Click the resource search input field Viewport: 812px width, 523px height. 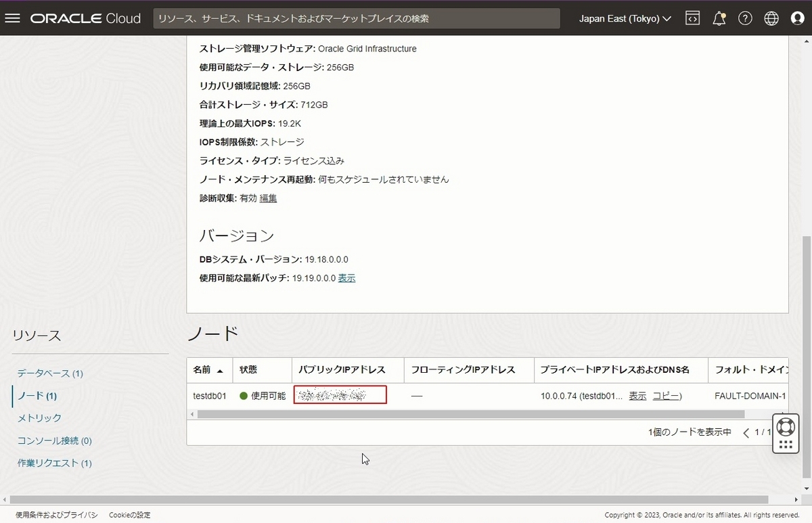pyautogui.click(x=357, y=18)
